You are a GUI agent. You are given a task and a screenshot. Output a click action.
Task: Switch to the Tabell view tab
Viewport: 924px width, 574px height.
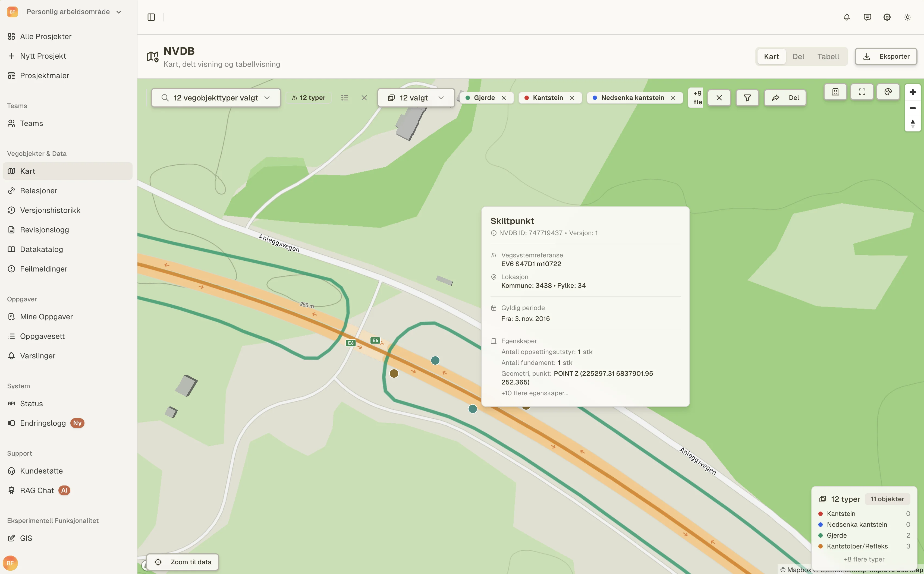click(828, 56)
